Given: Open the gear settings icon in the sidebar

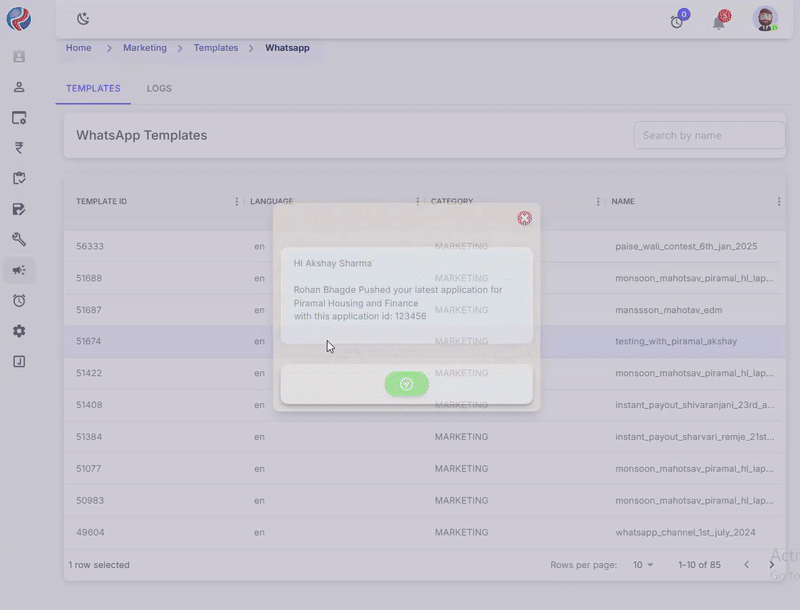Looking at the screenshot, I should click(19, 331).
